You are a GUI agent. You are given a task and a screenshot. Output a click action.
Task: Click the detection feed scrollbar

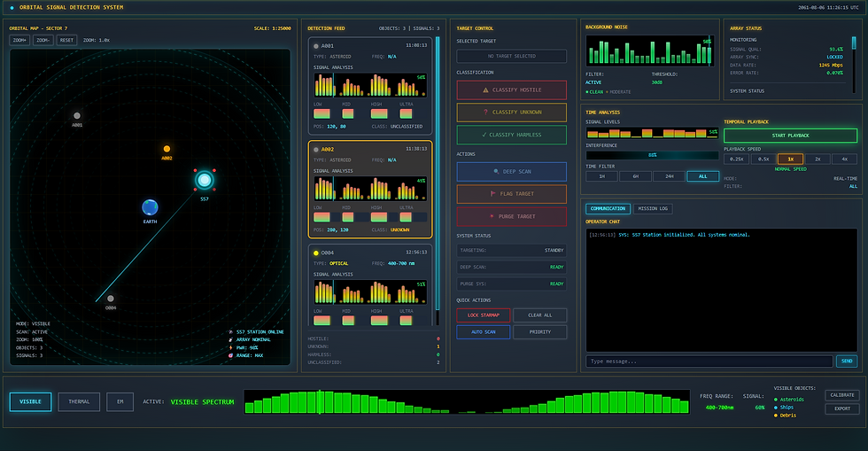[438, 181]
